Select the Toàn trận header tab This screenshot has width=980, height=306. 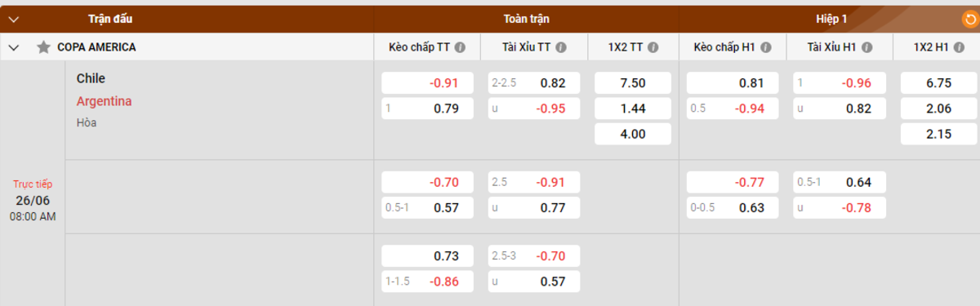pyautogui.click(x=527, y=18)
